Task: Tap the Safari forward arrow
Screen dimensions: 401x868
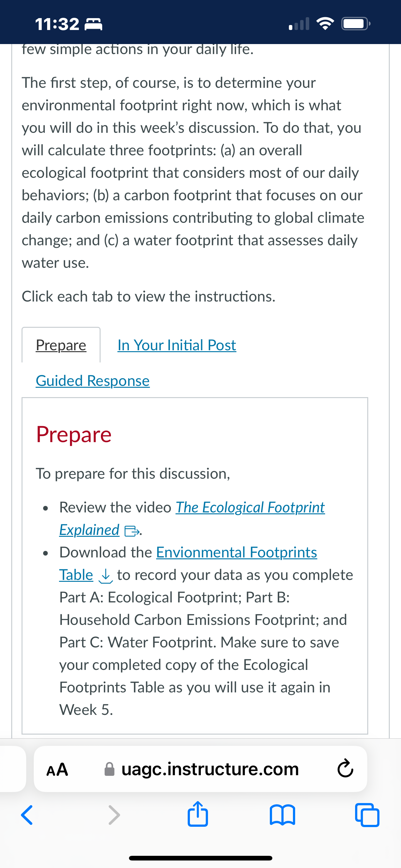Action: (x=114, y=815)
